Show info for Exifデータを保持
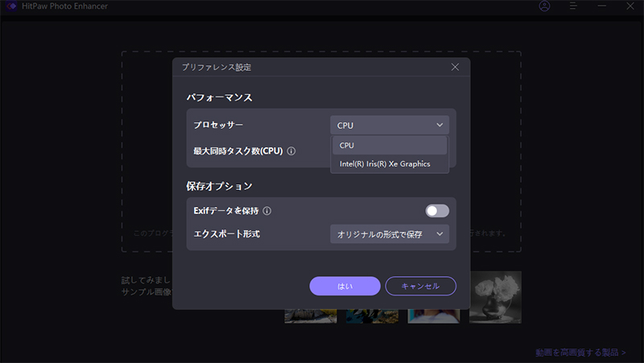Image resolution: width=644 pixels, height=363 pixels. (267, 211)
